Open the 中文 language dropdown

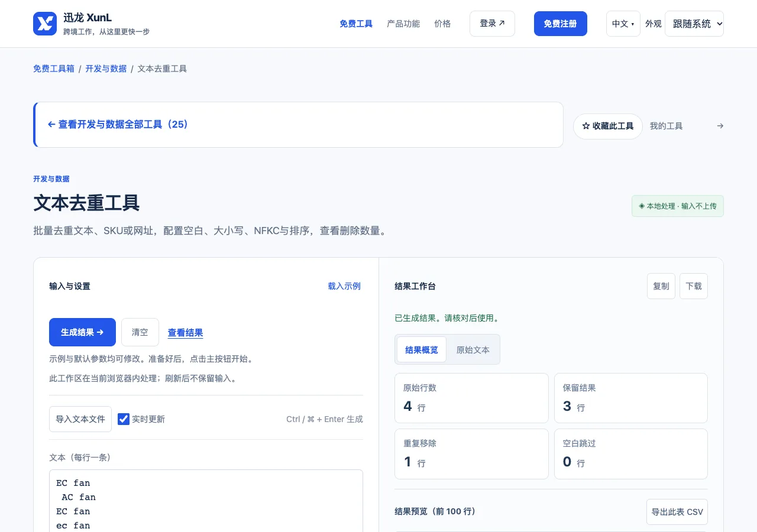[x=623, y=24]
